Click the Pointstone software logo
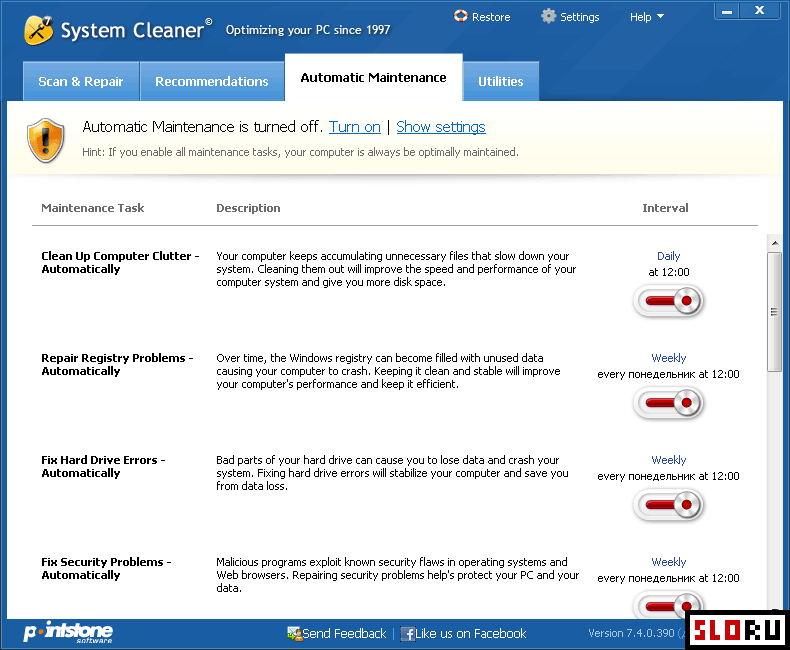 coord(68,632)
